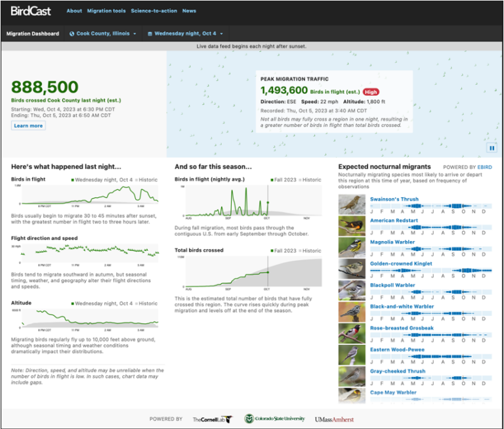Open the Science-to-action menu
Image resolution: width=504 pixels, height=429 pixels.
pyautogui.click(x=153, y=11)
